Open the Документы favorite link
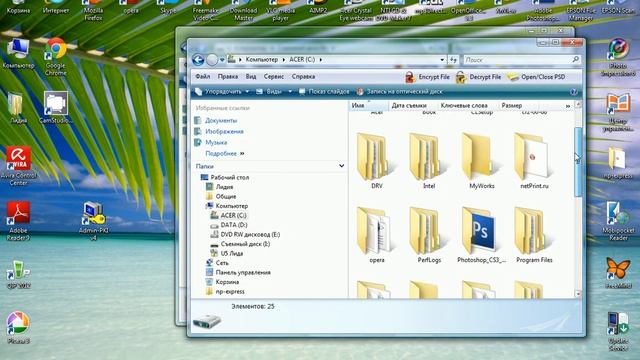The height and width of the screenshot is (360, 640). pyautogui.click(x=221, y=120)
